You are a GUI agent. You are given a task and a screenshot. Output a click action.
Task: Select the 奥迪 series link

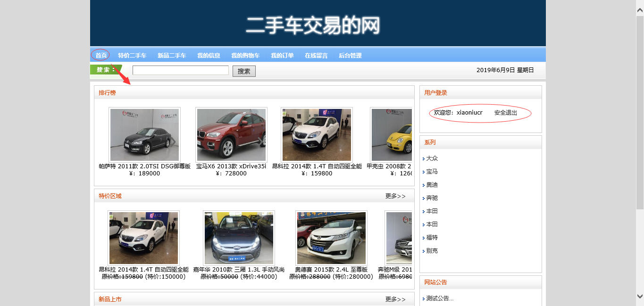point(432,185)
